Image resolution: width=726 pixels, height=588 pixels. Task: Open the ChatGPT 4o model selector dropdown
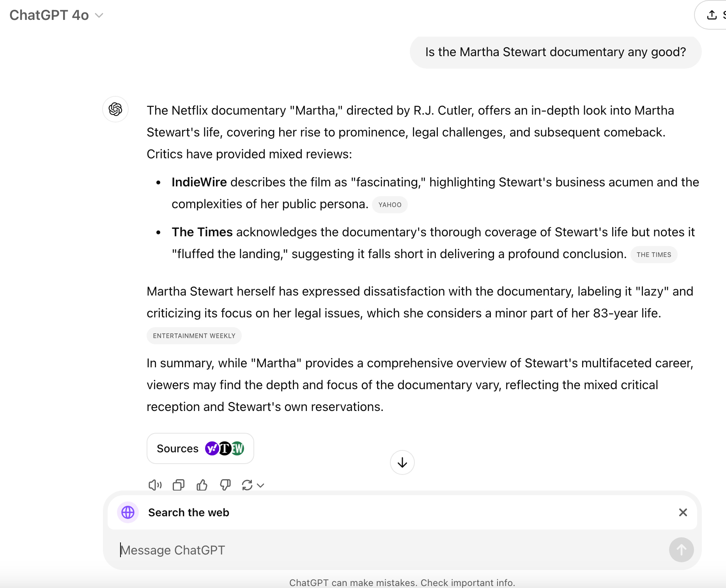[56, 15]
